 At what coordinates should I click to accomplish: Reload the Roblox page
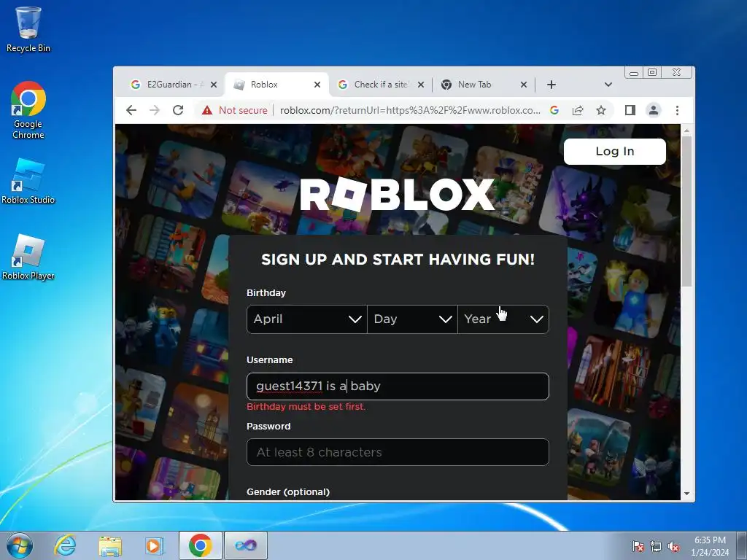[x=178, y=111]
